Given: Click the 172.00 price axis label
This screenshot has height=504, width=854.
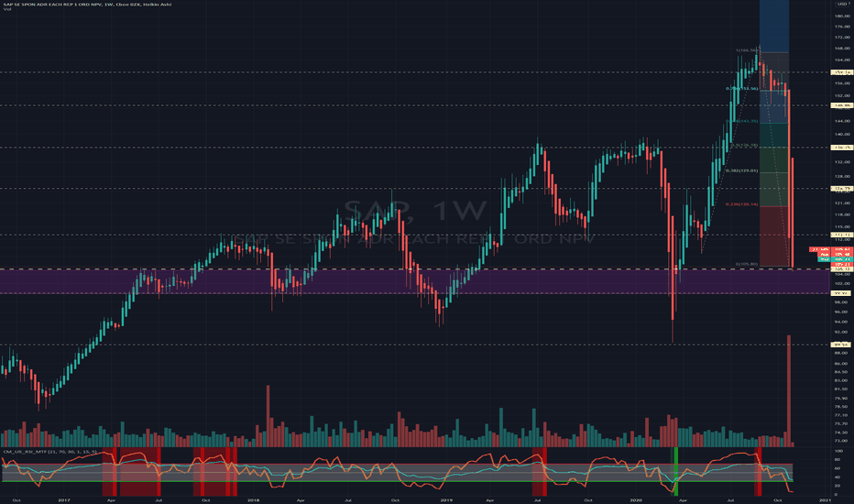Looking at the screenshot, I should [842, 37].
